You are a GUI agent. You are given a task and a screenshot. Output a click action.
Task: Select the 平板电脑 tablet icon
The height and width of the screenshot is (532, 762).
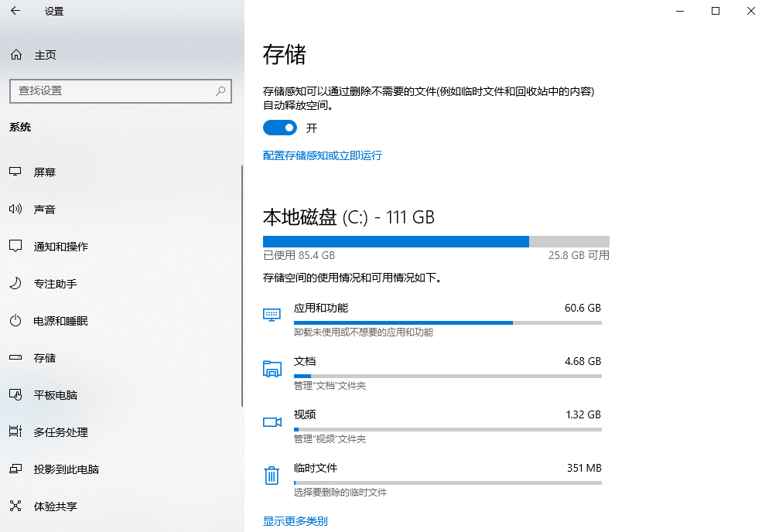(15, 394)
